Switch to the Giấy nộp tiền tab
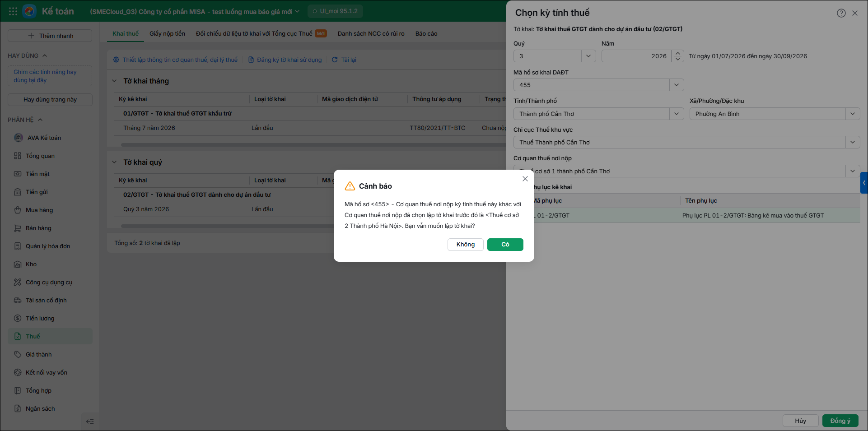 coord(167,33)
